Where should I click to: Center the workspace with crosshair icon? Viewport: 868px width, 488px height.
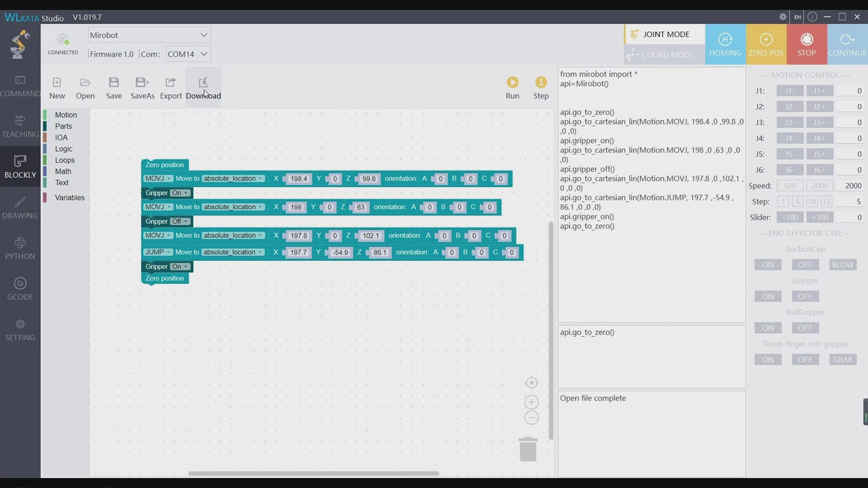pyautogui.click(x=532, y=383)
